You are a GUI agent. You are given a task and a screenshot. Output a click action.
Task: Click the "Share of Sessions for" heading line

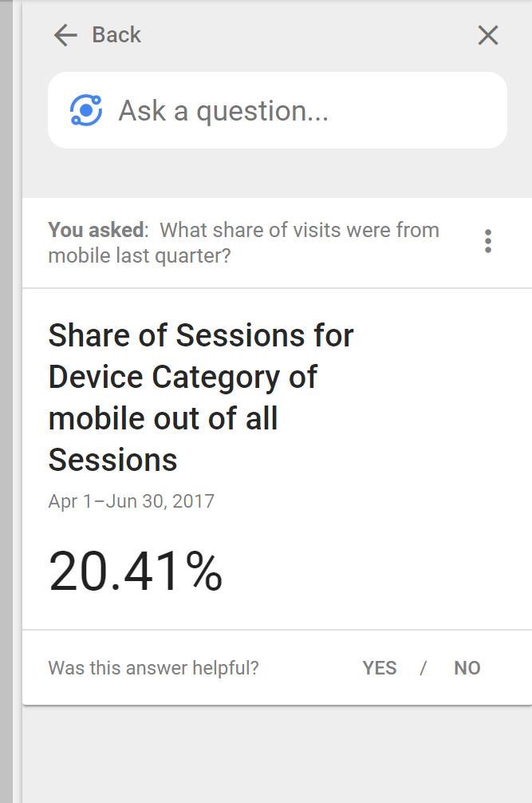pyautogui.click(x=200, y=335)
